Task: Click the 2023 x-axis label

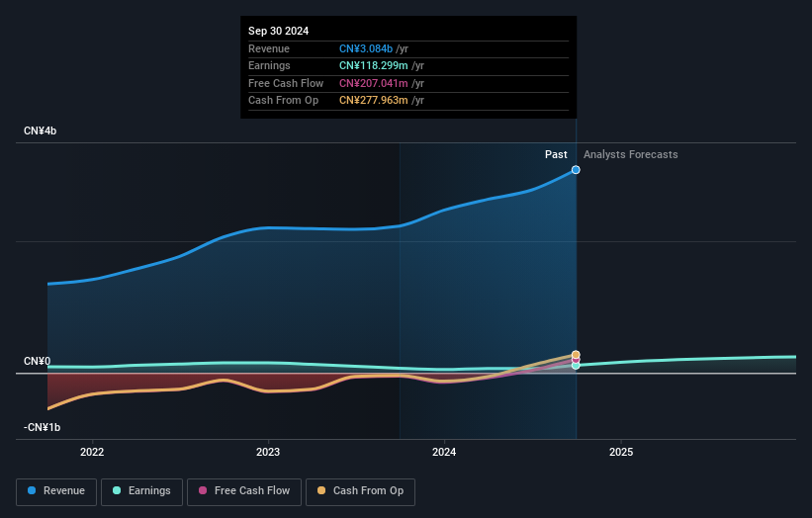Action: 268,452
